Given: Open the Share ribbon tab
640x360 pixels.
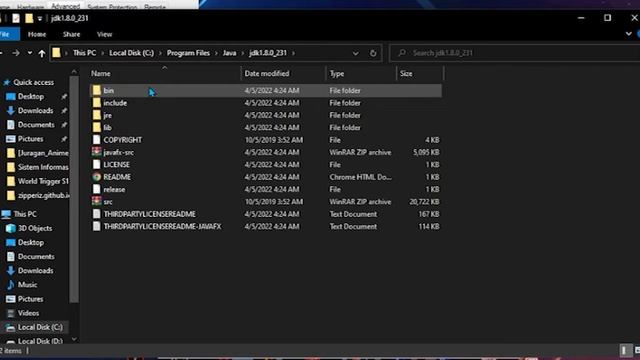Looking at the screenshot, I should pos(71,34).
